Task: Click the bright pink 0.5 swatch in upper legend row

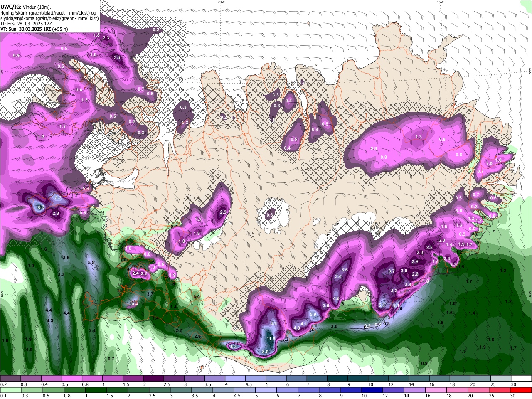Action: (x=72, y=379)
